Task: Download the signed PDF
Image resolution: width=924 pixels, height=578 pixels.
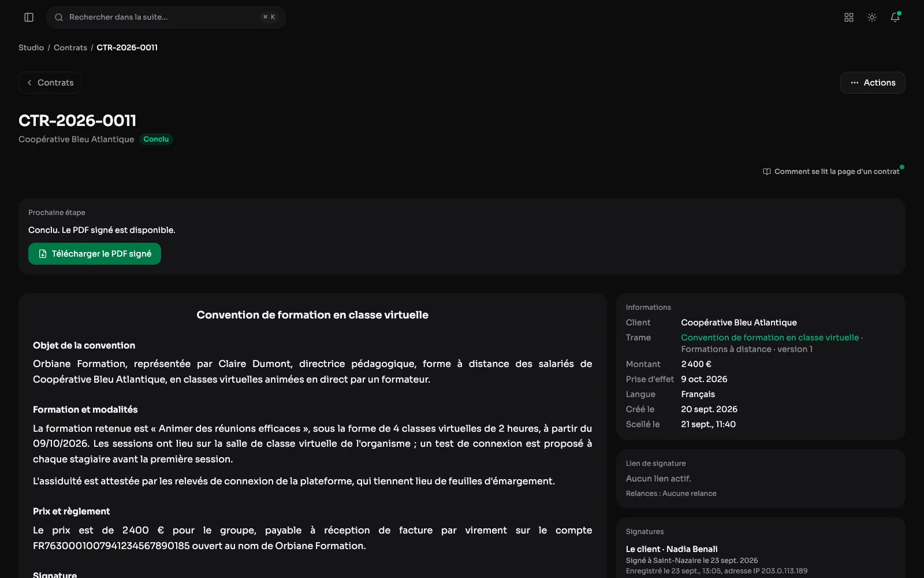Action: (95, 254)
